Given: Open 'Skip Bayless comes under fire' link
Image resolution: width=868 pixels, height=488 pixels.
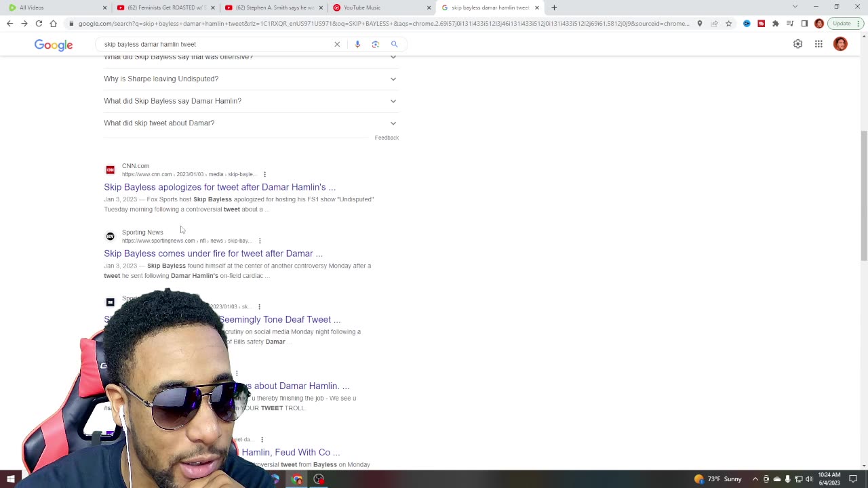Looking at the screenshot, I should 213,253.
